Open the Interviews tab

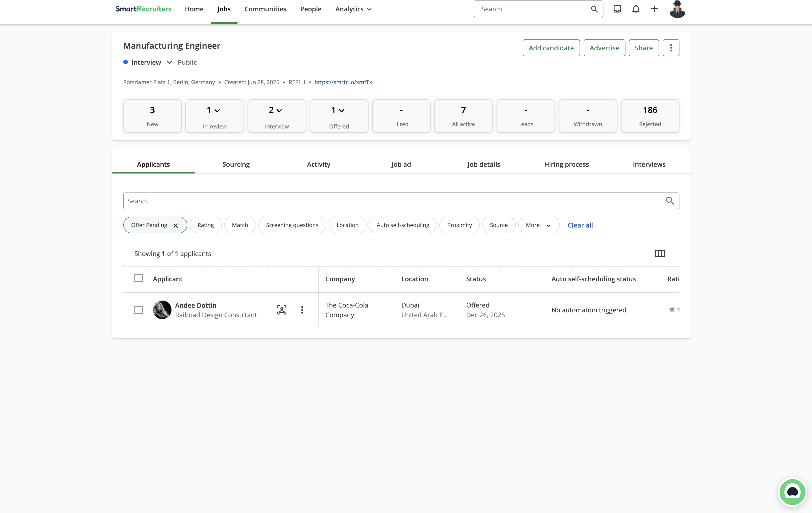pyautogui.click(x=649, y=165)
